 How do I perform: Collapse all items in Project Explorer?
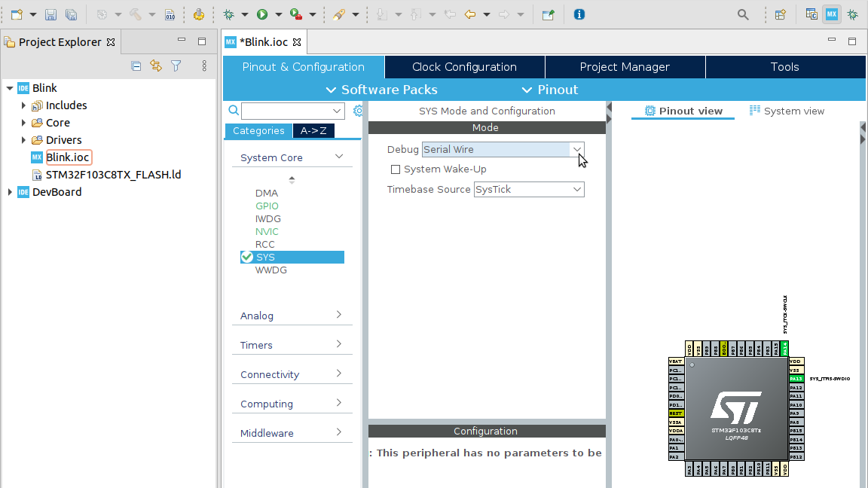(x=136, y=66)
